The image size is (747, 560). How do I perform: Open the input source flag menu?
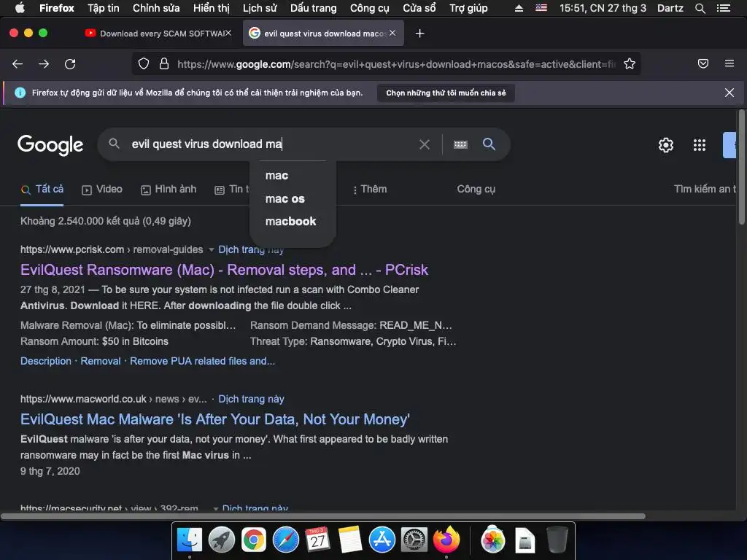[x=541, y=7]
